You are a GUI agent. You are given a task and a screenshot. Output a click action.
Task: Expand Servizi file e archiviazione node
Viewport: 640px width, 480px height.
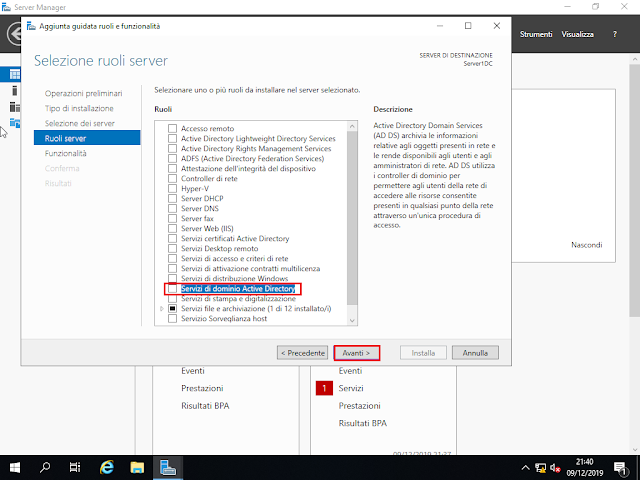(x=162, y=309)
